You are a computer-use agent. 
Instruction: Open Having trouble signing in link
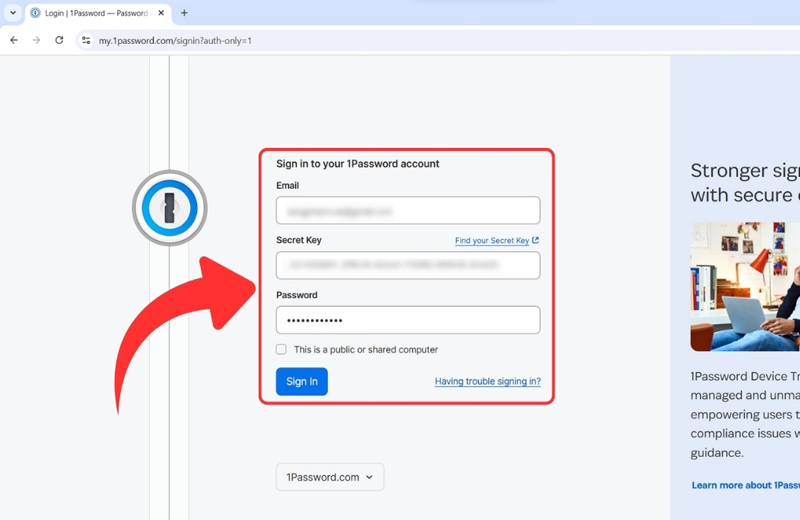click(487, 381)
